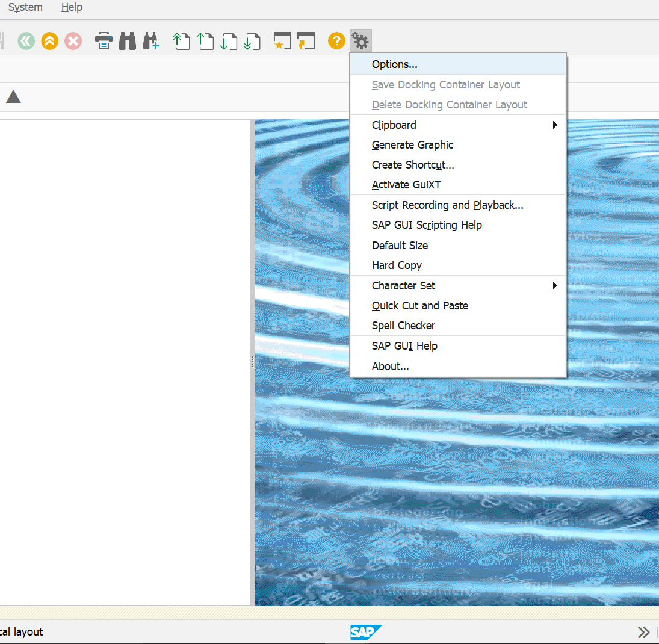Open Find with the binoculars icon

point(127,41)
